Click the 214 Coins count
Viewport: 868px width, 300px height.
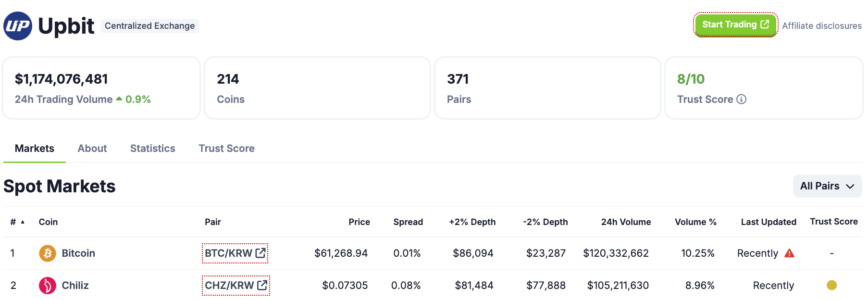click(x=228, y=79)
